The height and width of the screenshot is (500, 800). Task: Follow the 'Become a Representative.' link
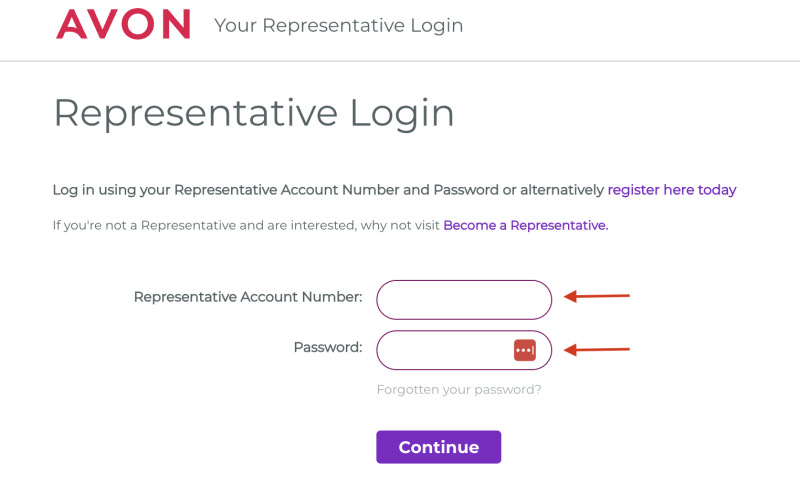point(526,225)
